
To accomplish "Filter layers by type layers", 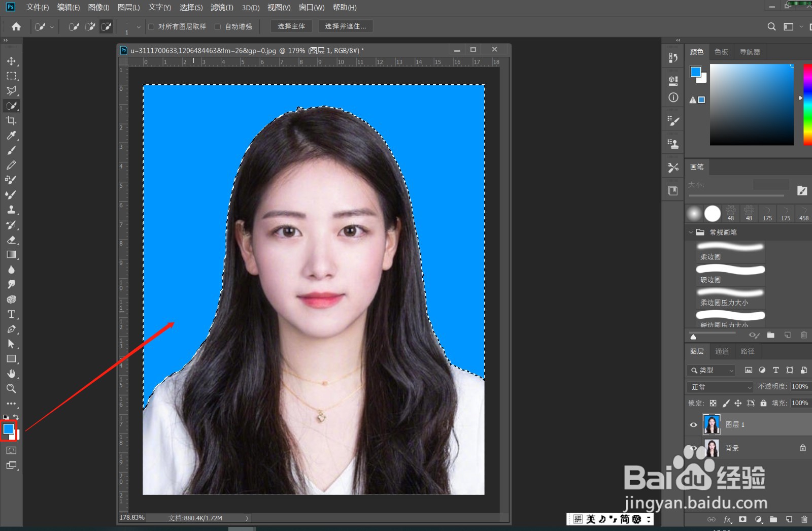I will click(775, 370).
